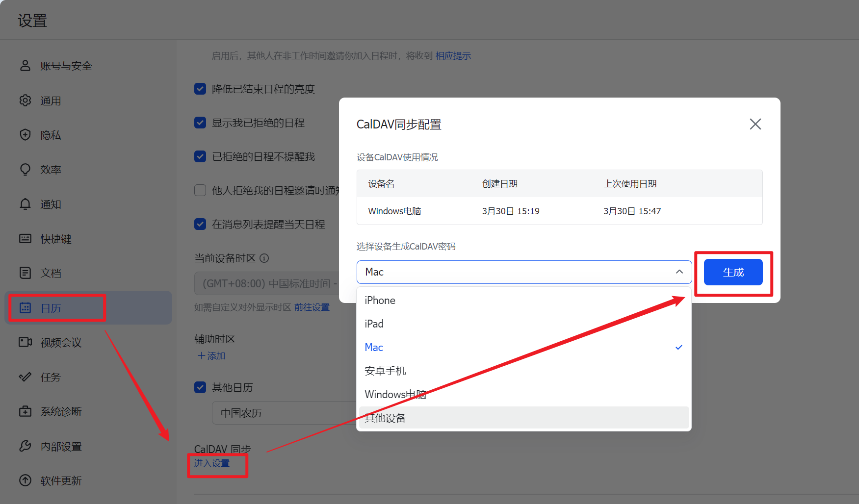The image size is (859, 504).
Task: Click the 前往设置 link
Action: (x=312, y=307)
